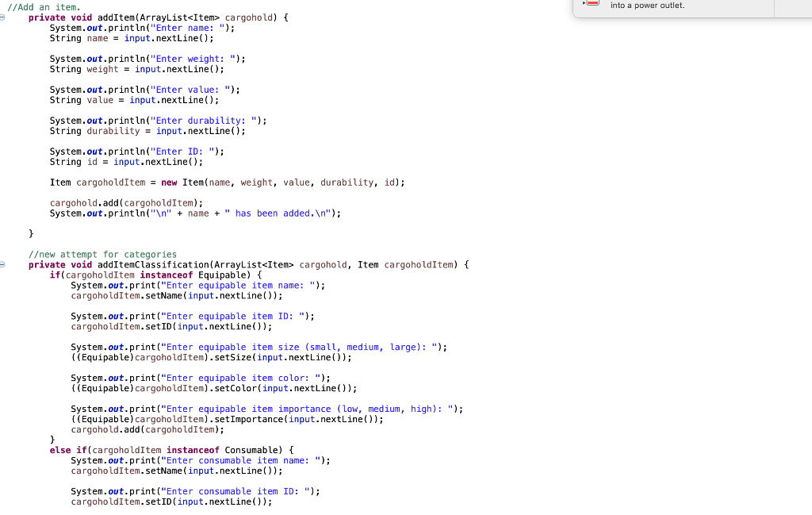Image resolution: width=812 pixels, height=515 pixels.
Task: Click the 'String weight = input.nextLine();' line
Action: (x=137, y=69)
